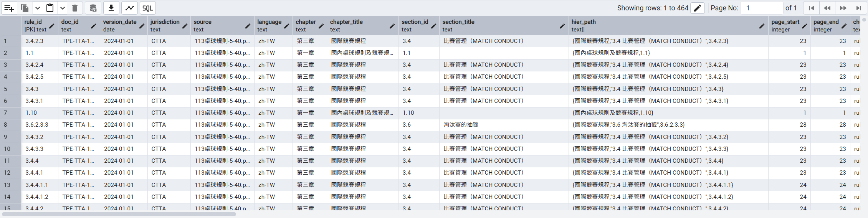This screenshot has height=218, width=868.
Task: Click the Paste clipboard icon
Action: (x=50, y=8)
